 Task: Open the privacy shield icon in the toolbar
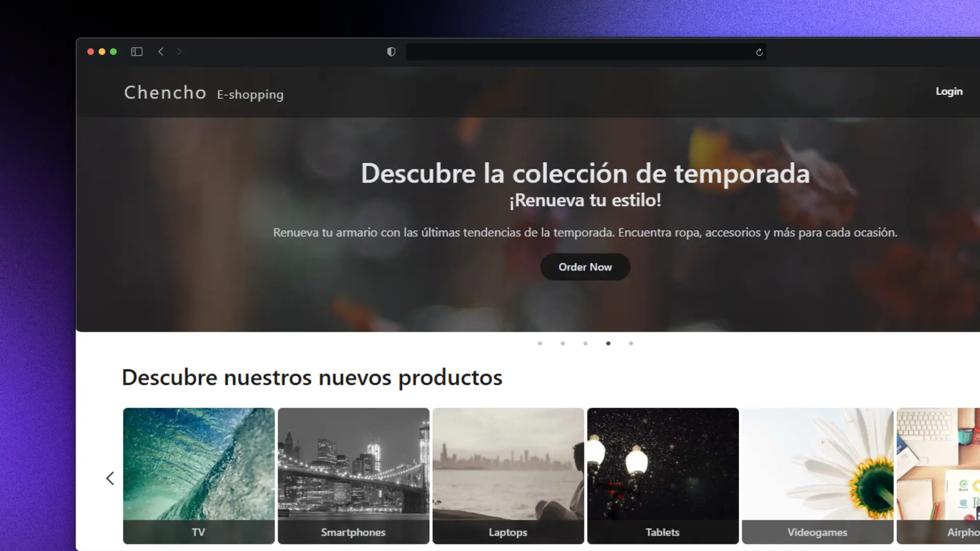(391, 52)
